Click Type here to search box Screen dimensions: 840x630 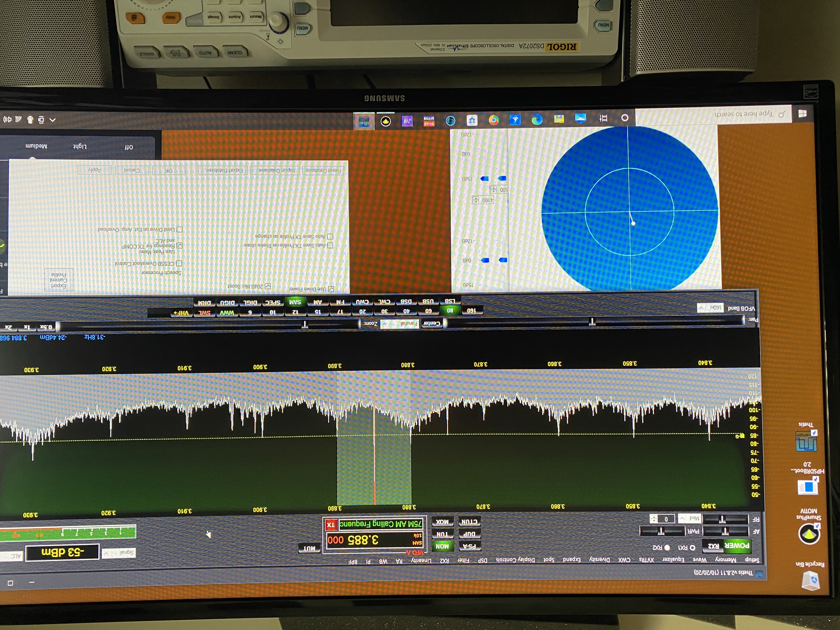pos(713,114)
